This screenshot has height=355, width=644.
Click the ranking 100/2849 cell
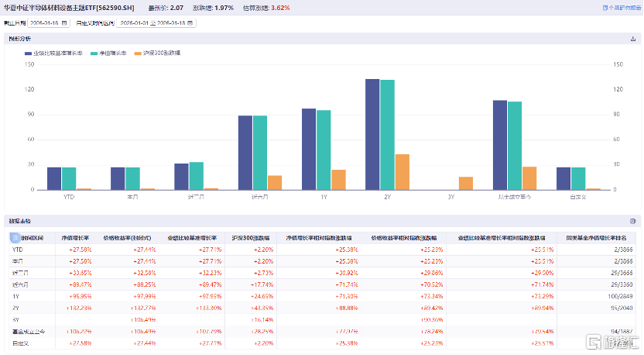coord(620,296)
